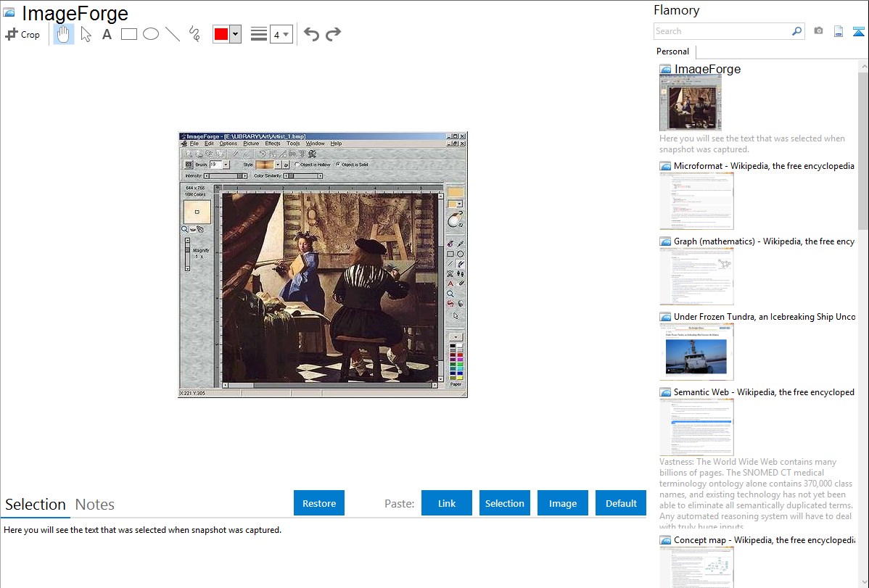The height and width of the screenshot is (588, 869).
Task: Click the document page icon
Action: (x=839, y=31)
